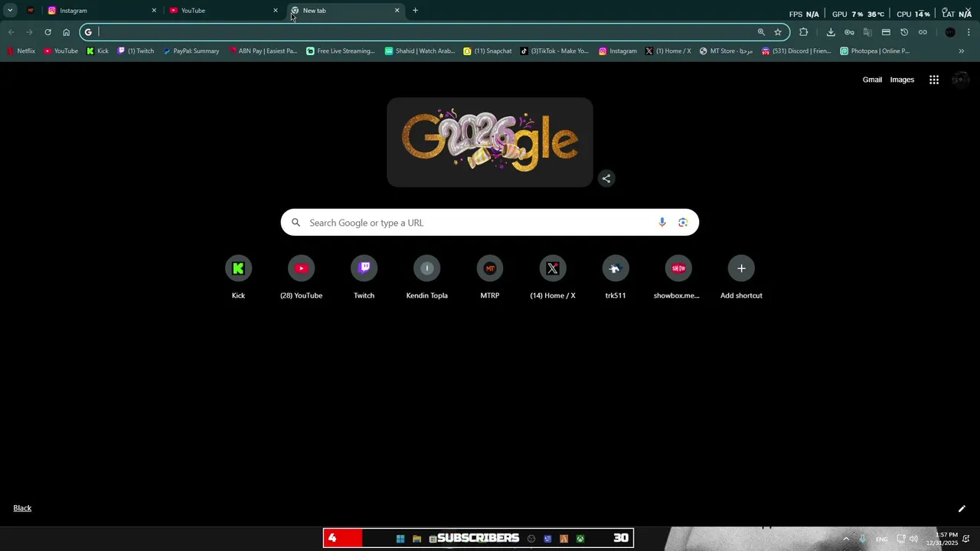Open the tab search dropdown arrow

click(10, 11)
